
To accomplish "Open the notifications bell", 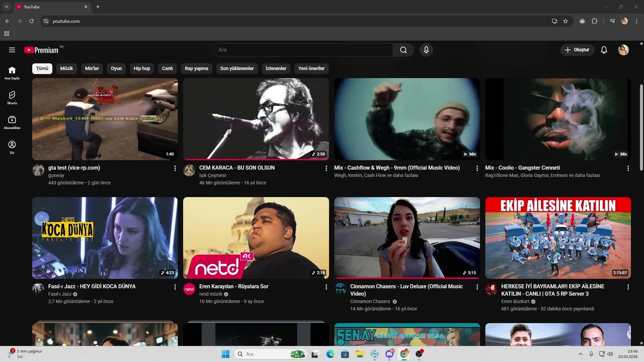I will coord(604,50).
